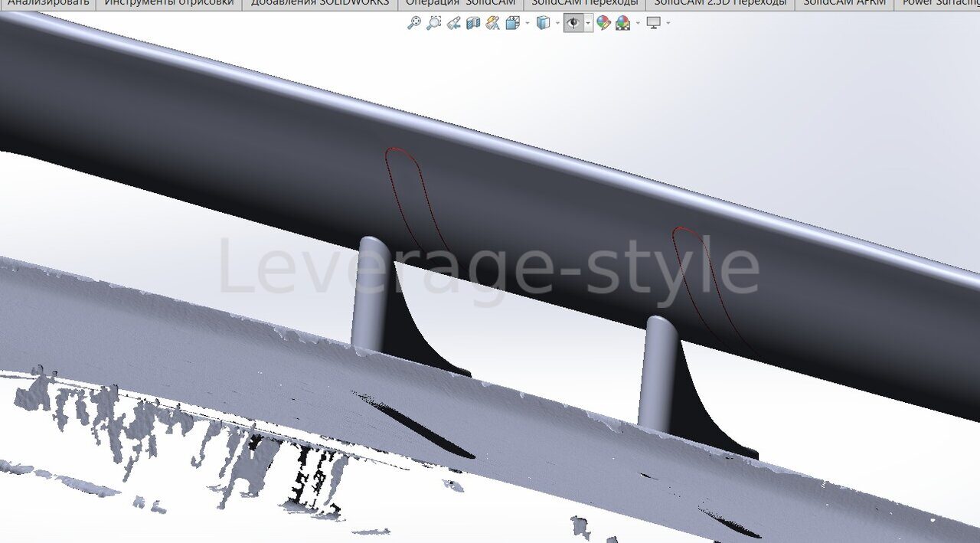Open the Инструменты отрисовки tab

(x=168, y=3)
